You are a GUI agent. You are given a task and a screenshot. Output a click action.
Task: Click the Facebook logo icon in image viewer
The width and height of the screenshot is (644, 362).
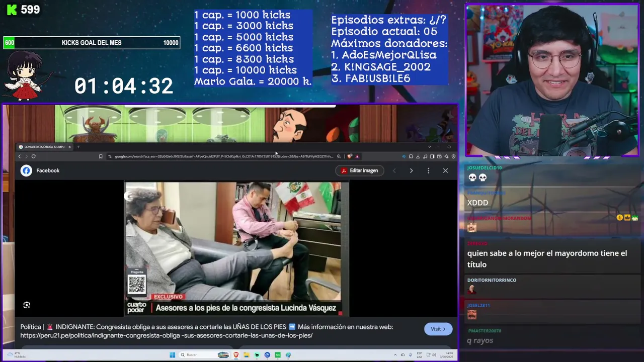[26, 170]
